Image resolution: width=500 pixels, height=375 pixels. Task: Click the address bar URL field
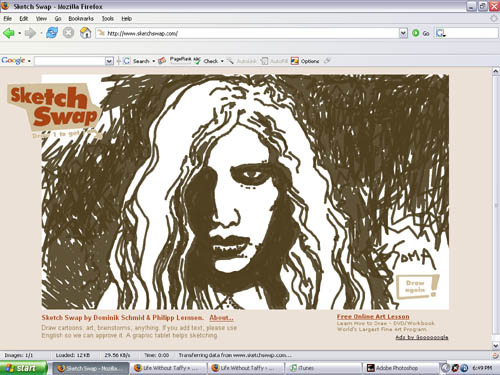pyautogui.click(x=248, y=33)
